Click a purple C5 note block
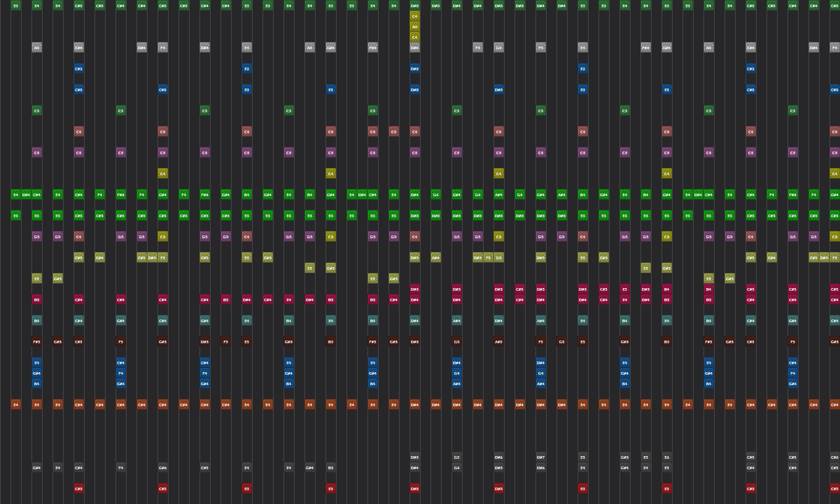This screenshot has height=504, width=840. (36, 152)
